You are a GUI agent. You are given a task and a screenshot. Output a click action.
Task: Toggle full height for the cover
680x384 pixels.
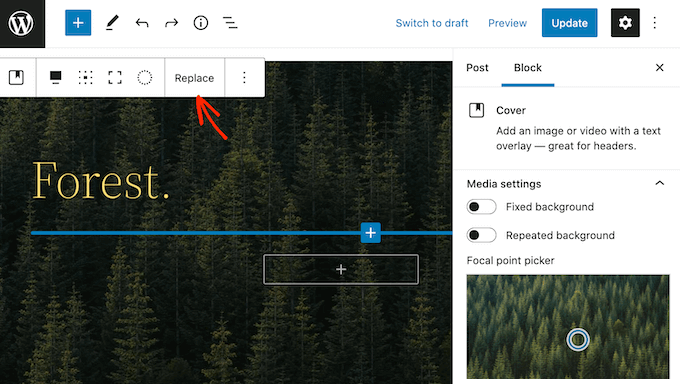[115, 78]
